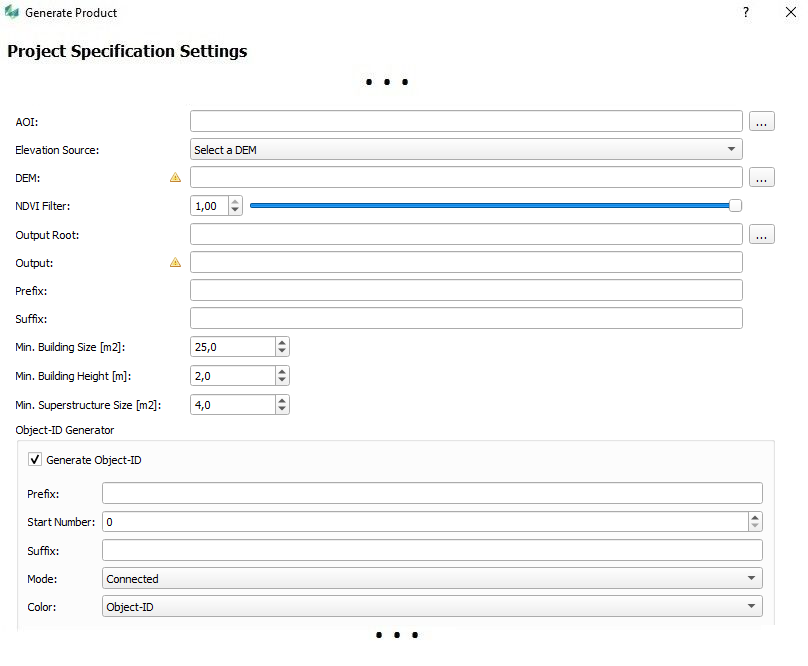The width and height of the screenshot is (808, 666).
Task: Increase the NDVI Filter value
Action: (235, 201)
